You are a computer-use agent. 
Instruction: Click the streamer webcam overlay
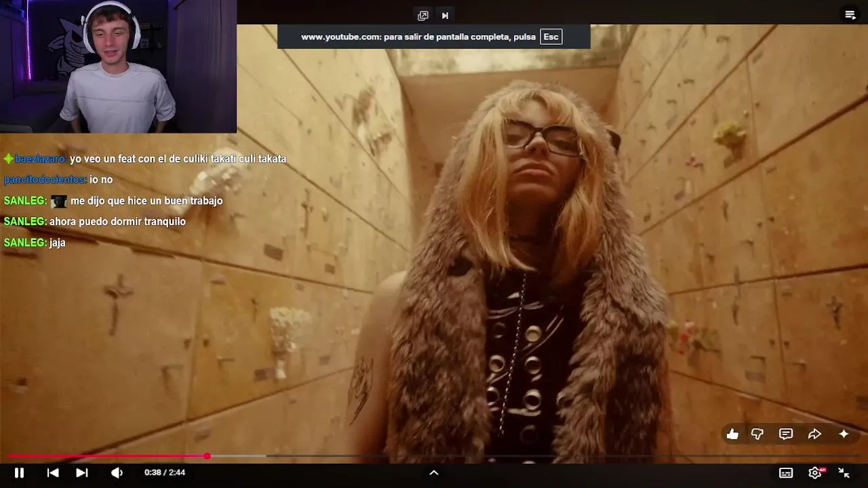[118, 66]
